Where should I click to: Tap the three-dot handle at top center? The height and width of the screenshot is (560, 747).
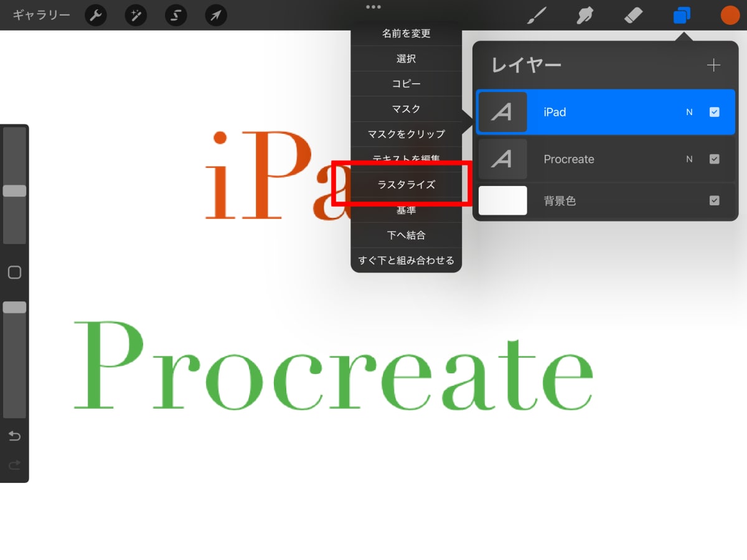click(374, 7)
